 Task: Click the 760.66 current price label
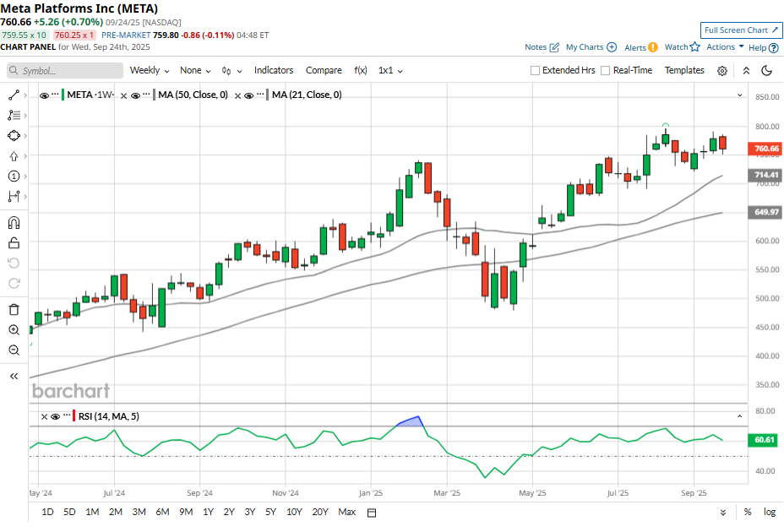coord(765,149)
